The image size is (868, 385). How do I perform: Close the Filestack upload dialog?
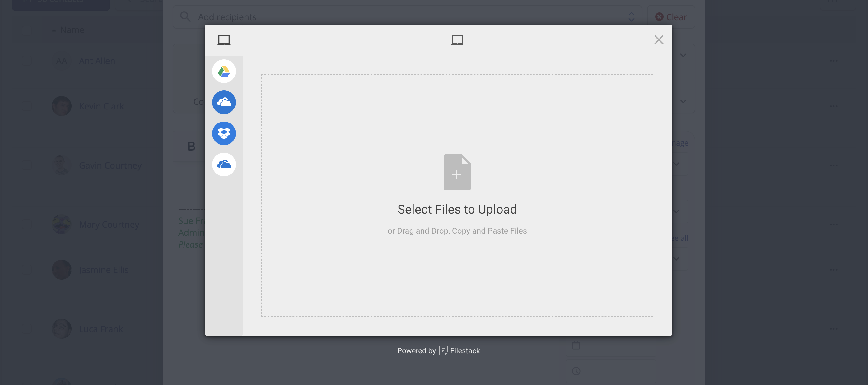[658, 40]
